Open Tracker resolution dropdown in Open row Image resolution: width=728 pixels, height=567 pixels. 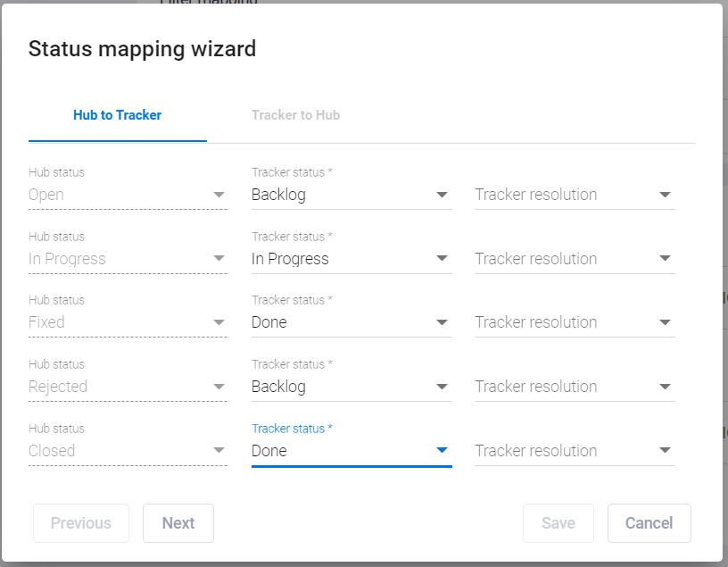(x=575, y=195)
